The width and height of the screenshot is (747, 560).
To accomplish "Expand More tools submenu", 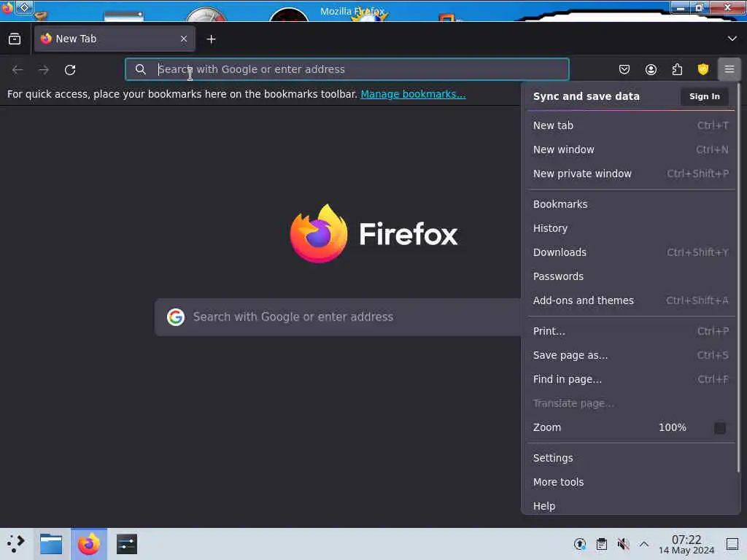I will pos(631,482).
